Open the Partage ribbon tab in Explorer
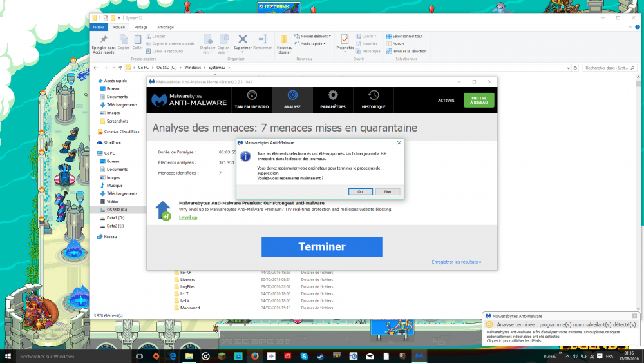 pos(141,27)
